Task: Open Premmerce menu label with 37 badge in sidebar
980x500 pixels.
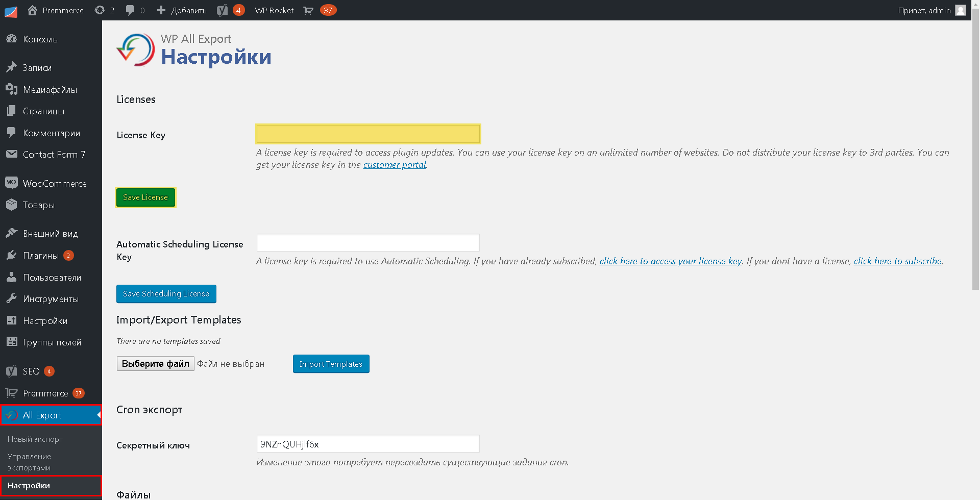Action: pos(45,393)
